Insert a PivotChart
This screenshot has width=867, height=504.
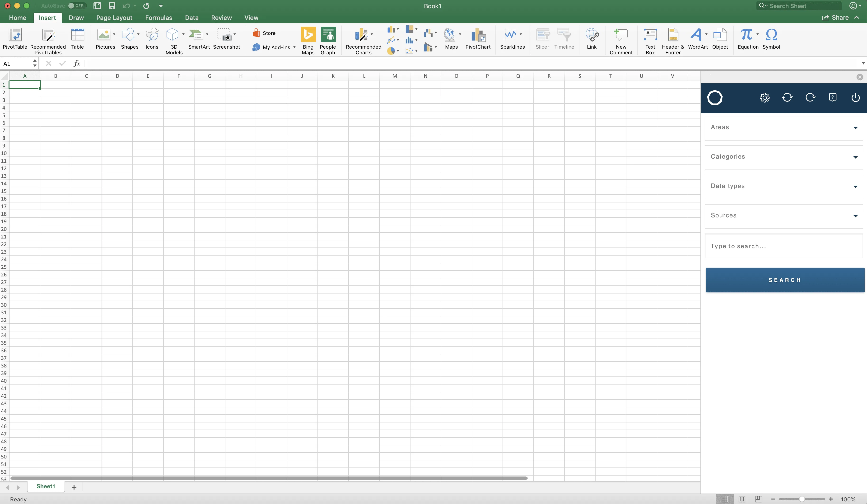pos(478,39)
